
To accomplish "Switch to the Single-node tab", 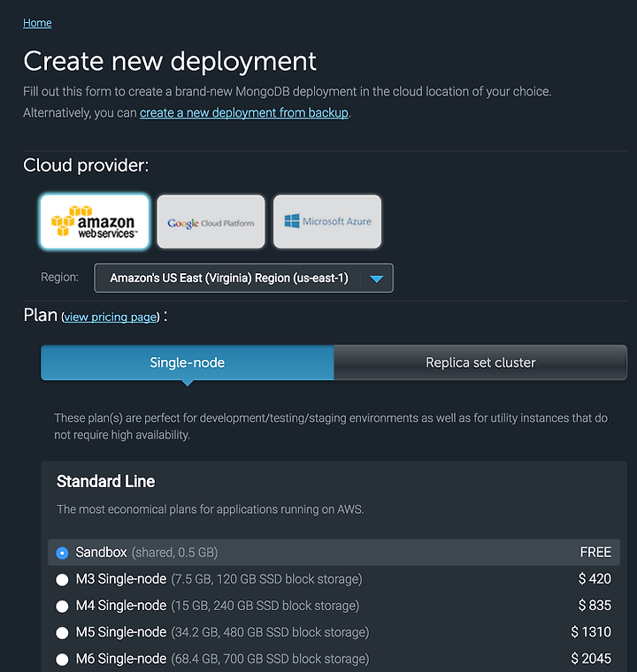I will click(x=188, y=363).
